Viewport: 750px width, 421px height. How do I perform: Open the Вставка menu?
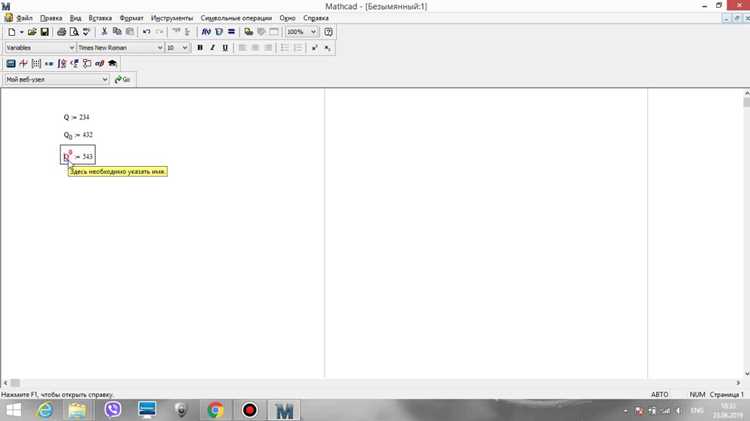click(100, 18)
